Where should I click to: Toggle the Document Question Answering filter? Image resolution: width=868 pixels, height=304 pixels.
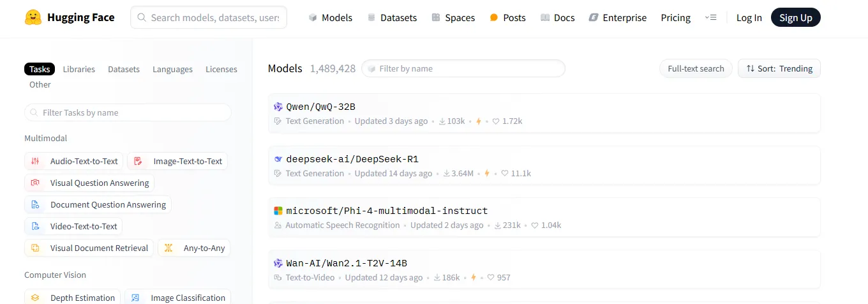(98, 204)
